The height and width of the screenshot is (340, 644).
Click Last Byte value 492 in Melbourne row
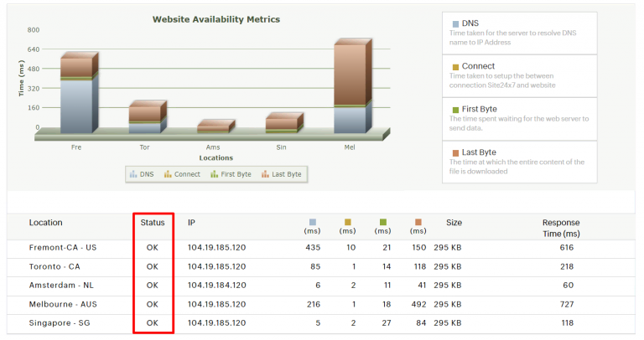[418, 304]
